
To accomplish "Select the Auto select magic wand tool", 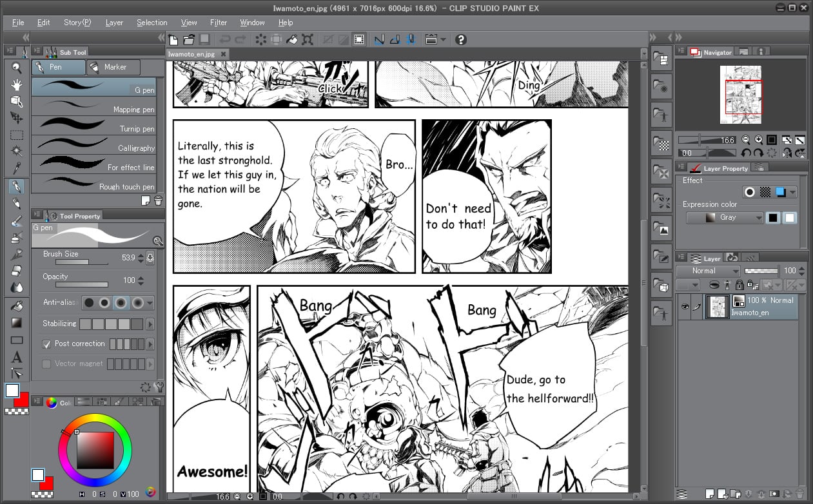I will [x=17, y=152].
